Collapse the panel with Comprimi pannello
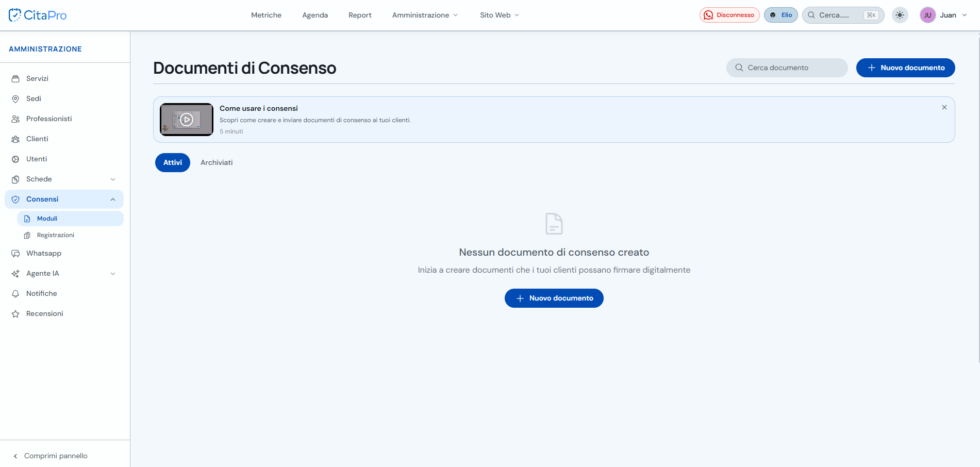The height and width of the screenshot is (467, 980). click(x=50, y=456)
